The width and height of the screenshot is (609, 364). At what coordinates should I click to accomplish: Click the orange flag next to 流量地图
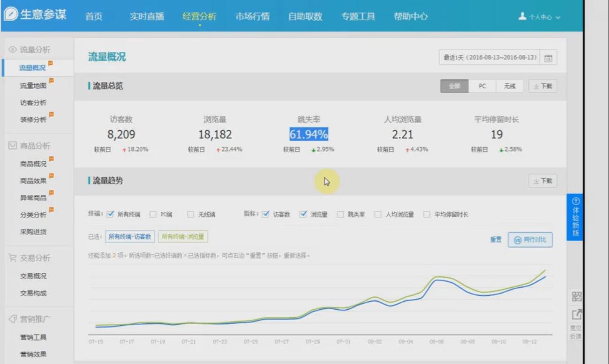51,81
